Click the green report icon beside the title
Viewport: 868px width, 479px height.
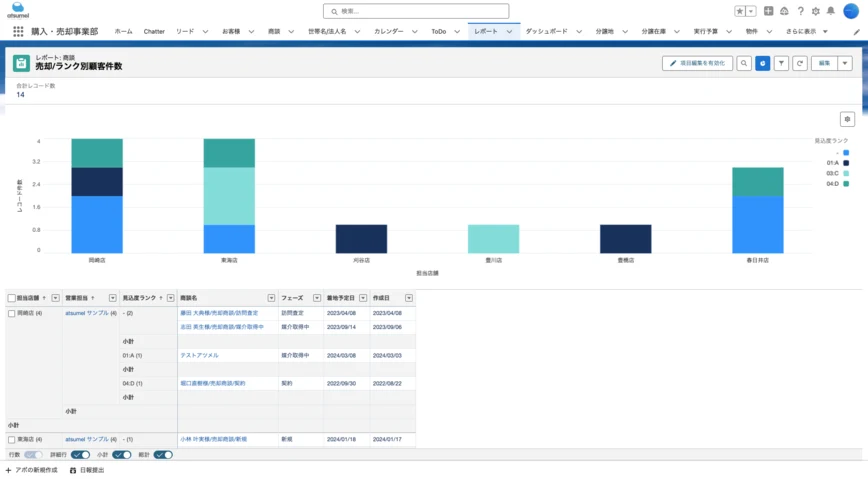(x=21, y=63)
